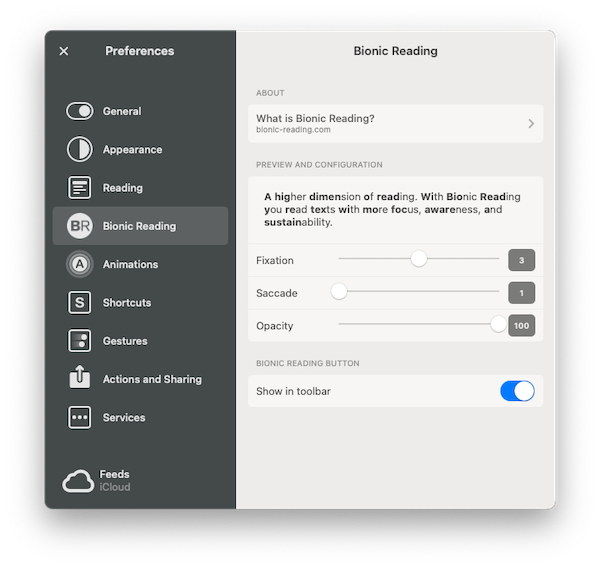600x568 pixels.
Task: Click the Appearance half-circle icon
Action: (x=80, y=149)
